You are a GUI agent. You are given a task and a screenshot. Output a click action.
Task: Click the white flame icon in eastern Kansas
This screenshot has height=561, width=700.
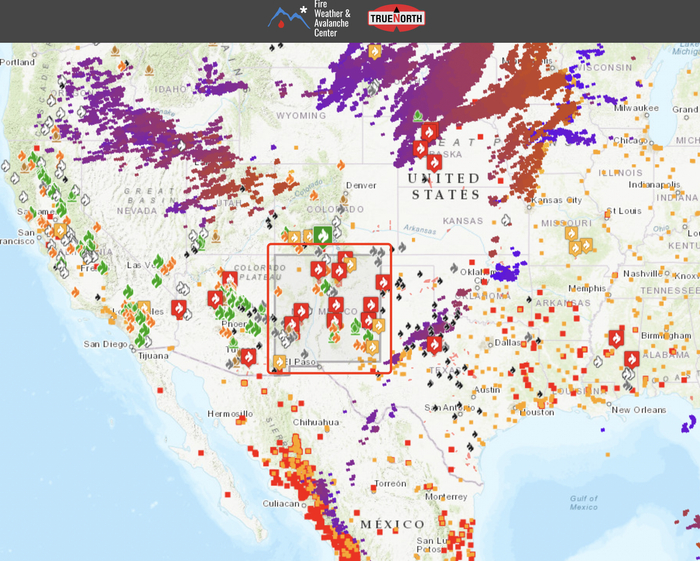[x=505, y=220]
